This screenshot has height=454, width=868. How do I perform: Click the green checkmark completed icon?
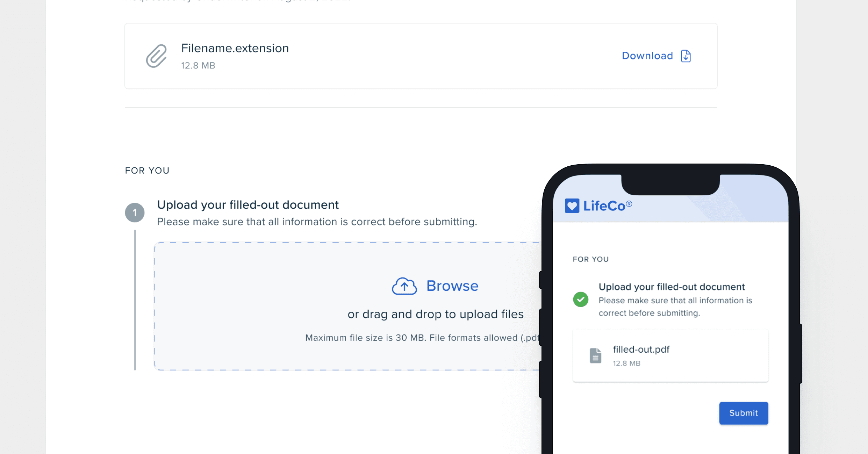(x=581, y=300)
